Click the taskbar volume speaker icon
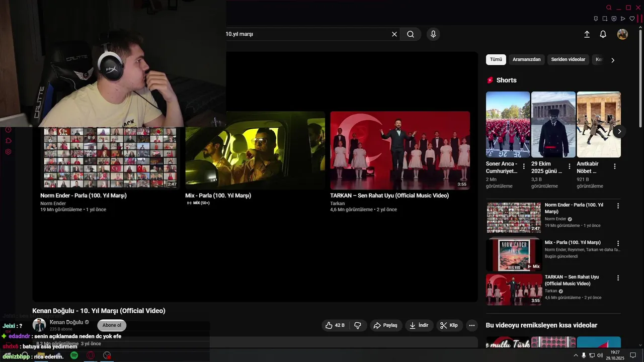 tap(600, 355)
